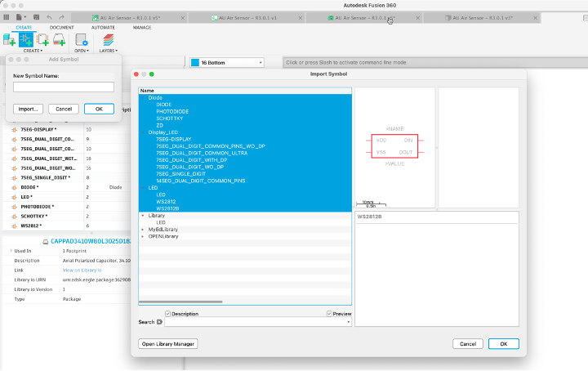The image size is (588, 371).
Task: Close the AU Air Sensor v5 tab
Action: coord(183,18)
